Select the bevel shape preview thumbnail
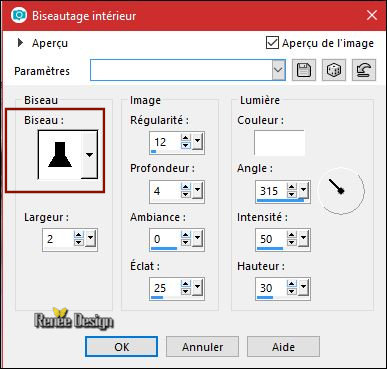Image resolution: width=387 pixels, height=369 pixels. tap(60, 154)
